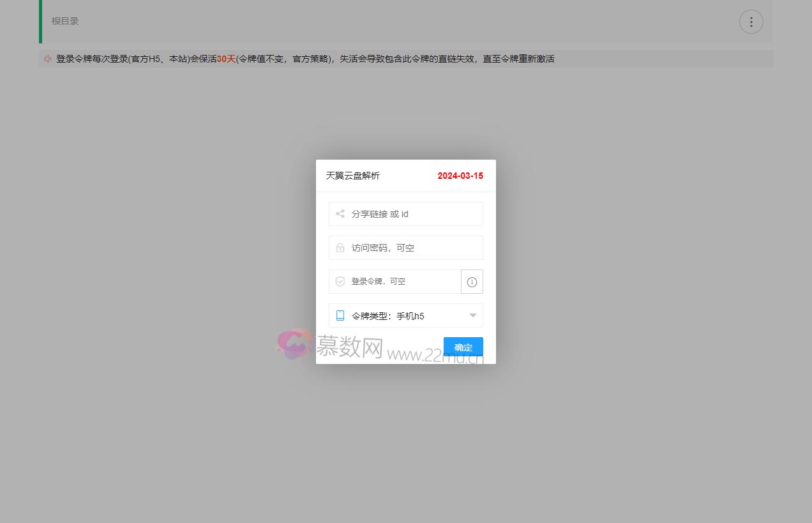Viewport: 812px width, 523px height.
Task: Open the 令牌类型 dropdown
Action: coord(405,315)
